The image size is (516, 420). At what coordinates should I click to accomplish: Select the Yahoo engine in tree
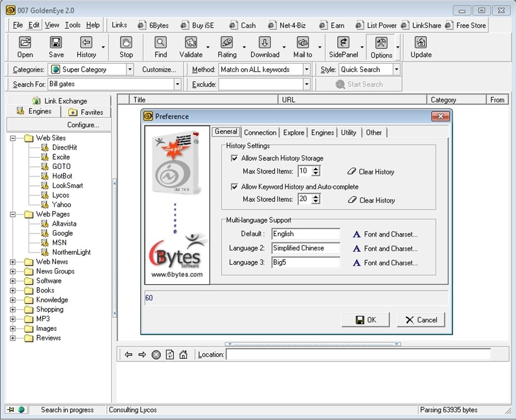click(61, 205)
